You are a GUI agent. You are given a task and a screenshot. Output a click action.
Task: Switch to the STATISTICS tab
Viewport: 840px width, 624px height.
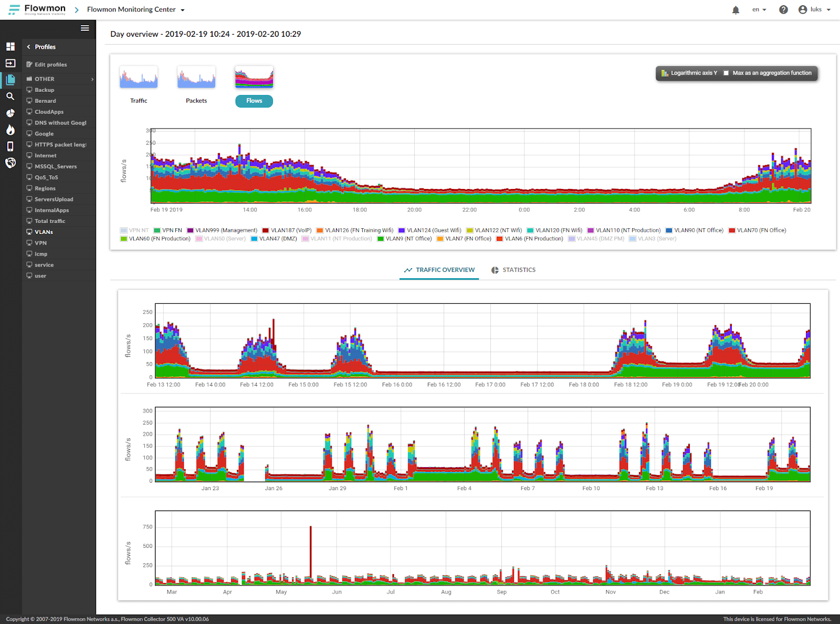pos(513,270)
